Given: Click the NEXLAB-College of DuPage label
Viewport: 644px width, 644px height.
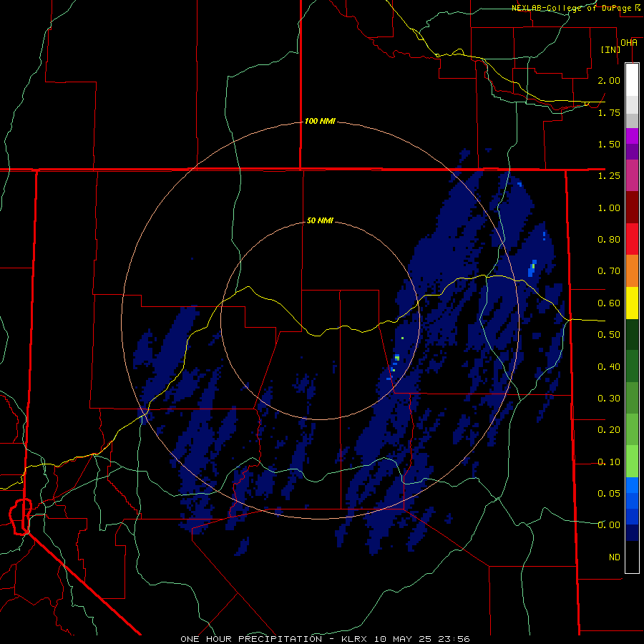Looking at the screenshot, I should (575, 8).
